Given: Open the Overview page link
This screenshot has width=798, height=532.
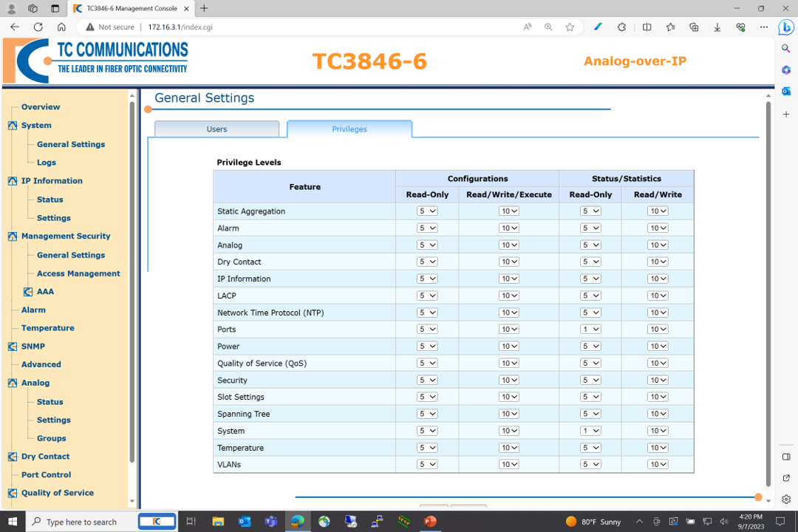Looking at the screenshot, I should coord(41,107).
